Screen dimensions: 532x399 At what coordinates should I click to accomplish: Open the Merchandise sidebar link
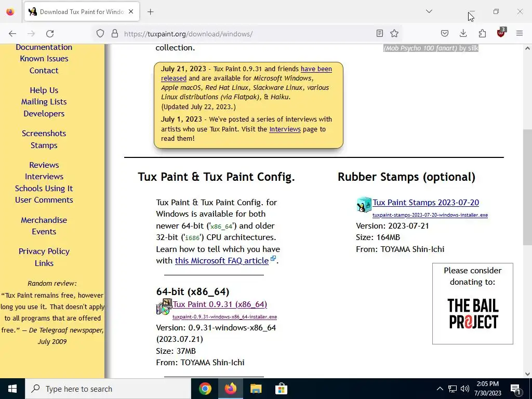(x=44, y=220)
